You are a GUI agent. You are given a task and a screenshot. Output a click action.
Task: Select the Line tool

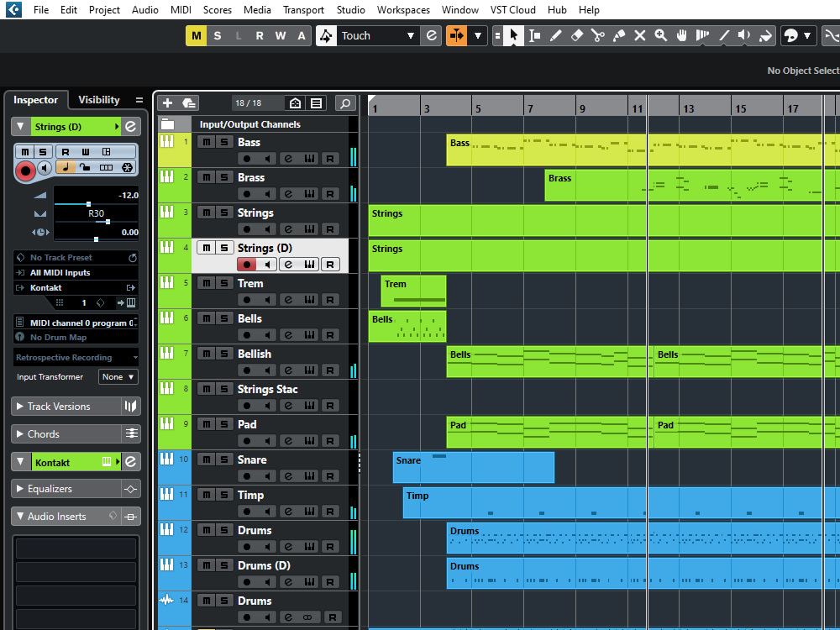724,35
